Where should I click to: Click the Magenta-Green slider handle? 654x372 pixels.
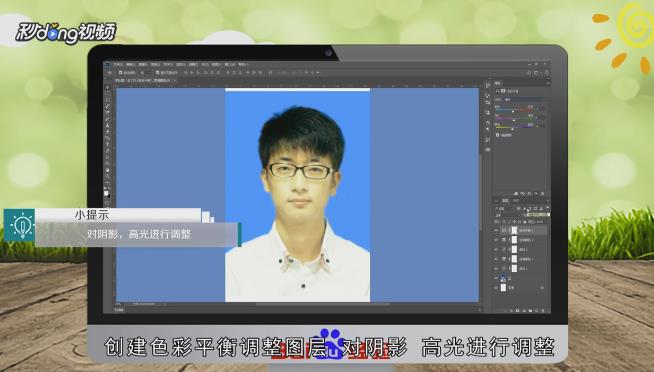point(514,120)
